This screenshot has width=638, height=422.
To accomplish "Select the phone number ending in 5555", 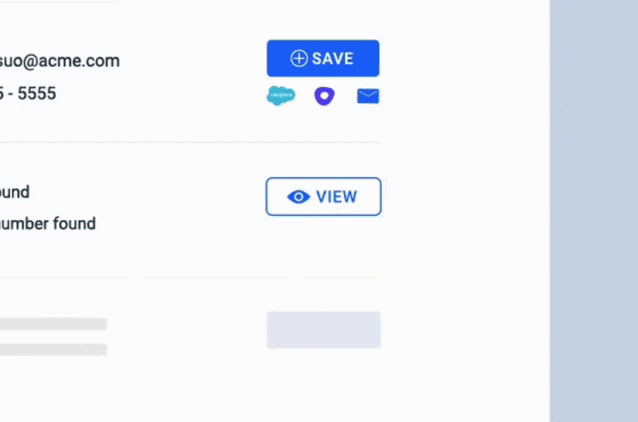I will point(28,94).
